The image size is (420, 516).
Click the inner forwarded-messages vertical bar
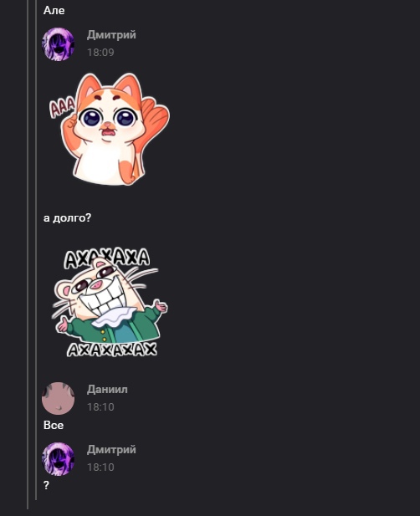[36, 250]
